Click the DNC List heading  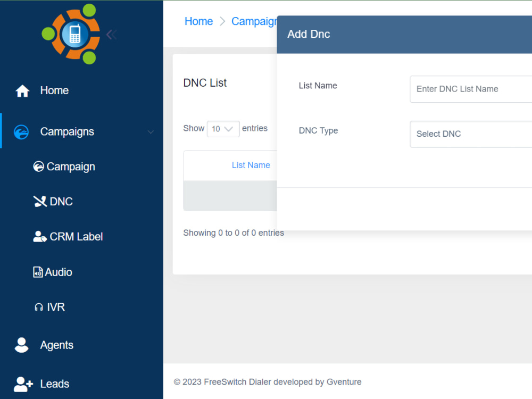point(205,83)
